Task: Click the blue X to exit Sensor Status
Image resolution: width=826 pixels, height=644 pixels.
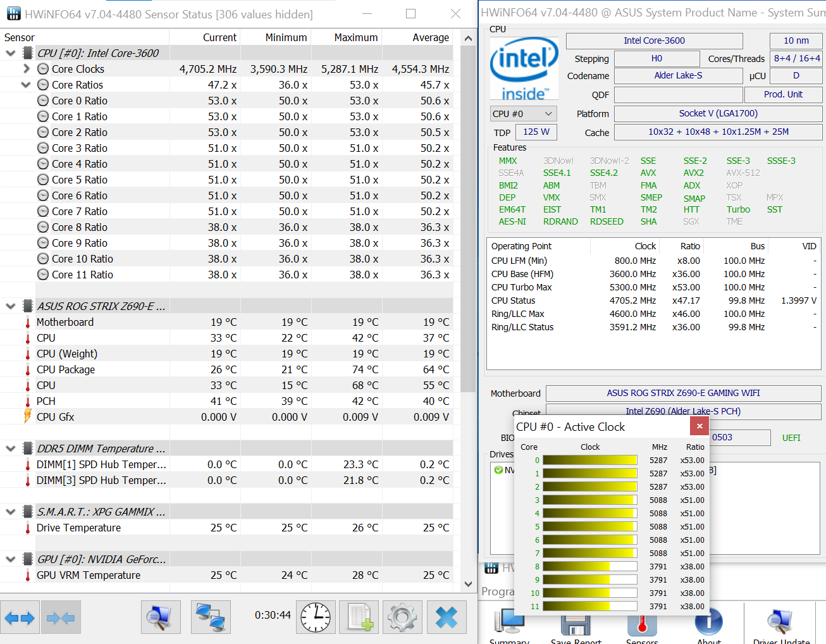Action: pyautogui.click(x=447, y=617)
